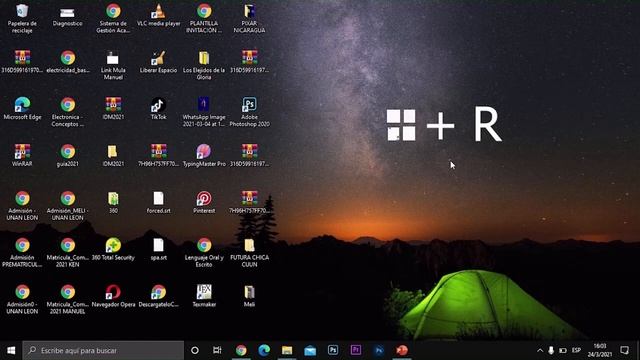Select the TikTok desktop shortcut

(158, 109)
